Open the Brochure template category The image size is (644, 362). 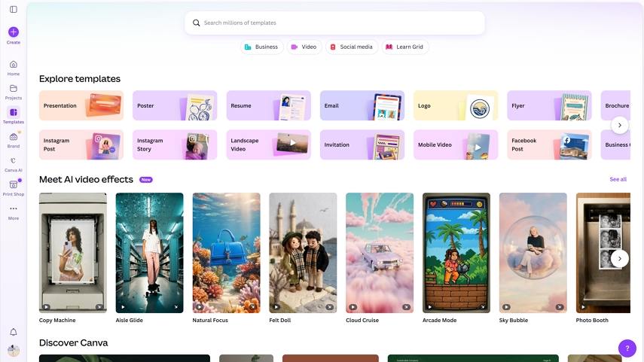[615, 105]
